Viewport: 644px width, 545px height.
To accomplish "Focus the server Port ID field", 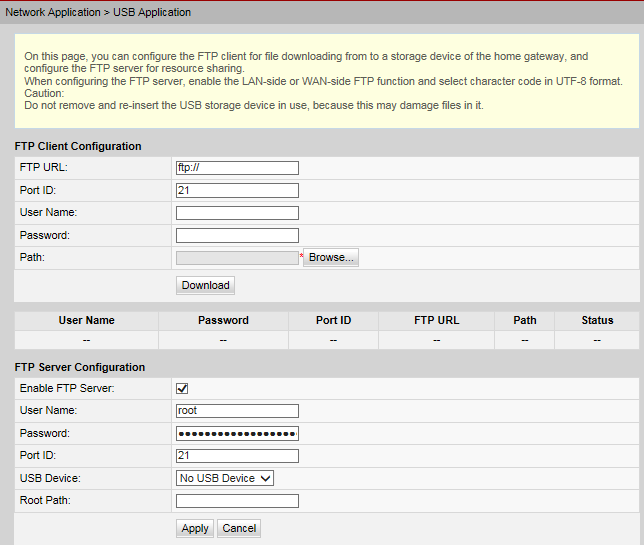I will 237,456.
